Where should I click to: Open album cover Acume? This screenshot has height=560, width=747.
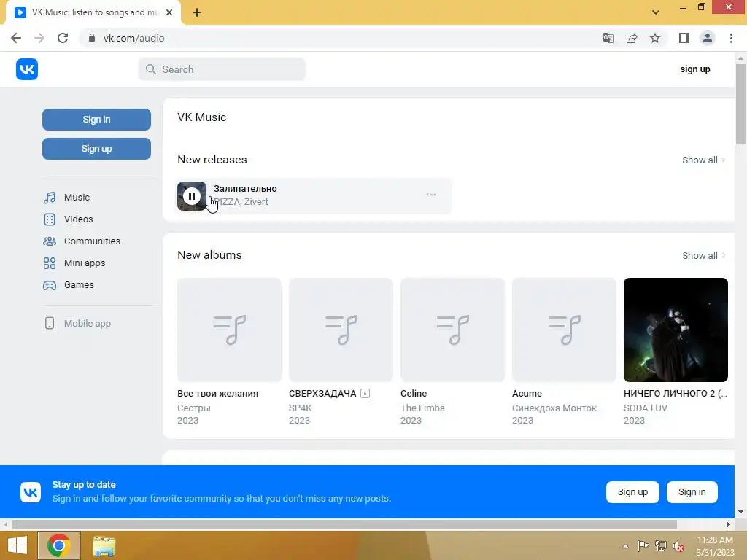(x=564, y=330)
